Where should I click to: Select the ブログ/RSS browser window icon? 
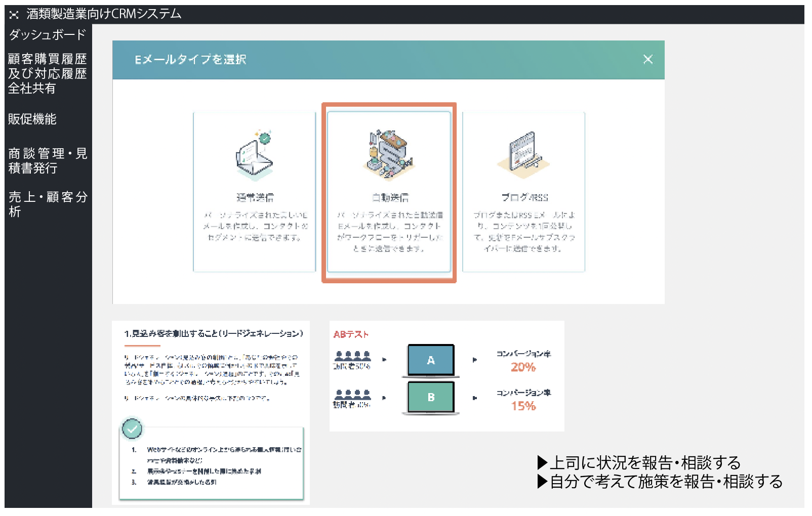[x=523, y=153]
